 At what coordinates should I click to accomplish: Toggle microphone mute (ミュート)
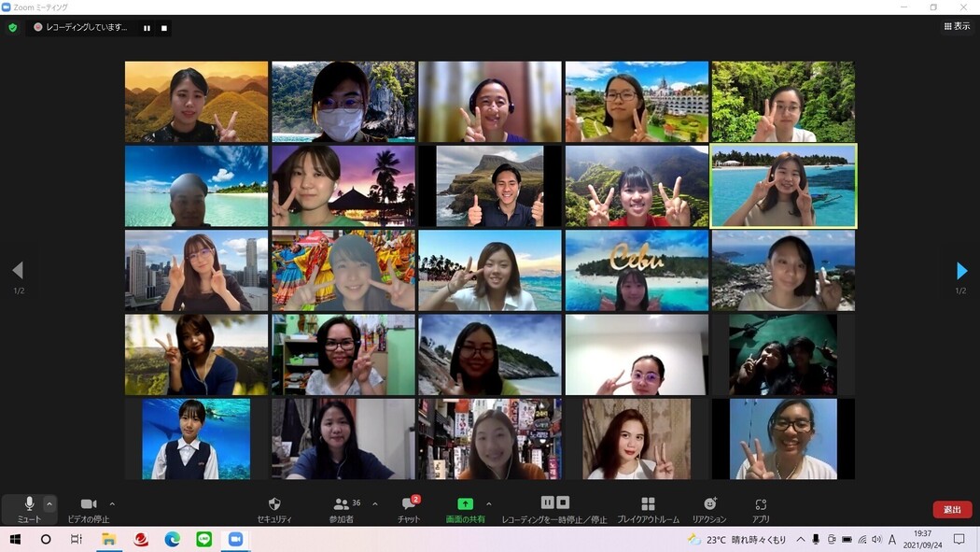29,504
